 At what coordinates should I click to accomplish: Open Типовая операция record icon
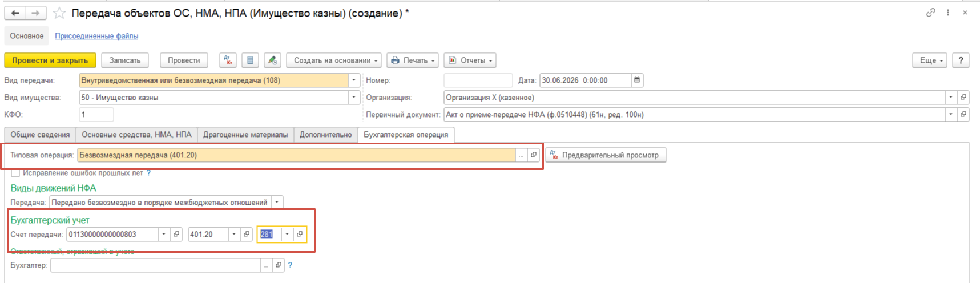[534, 155]
